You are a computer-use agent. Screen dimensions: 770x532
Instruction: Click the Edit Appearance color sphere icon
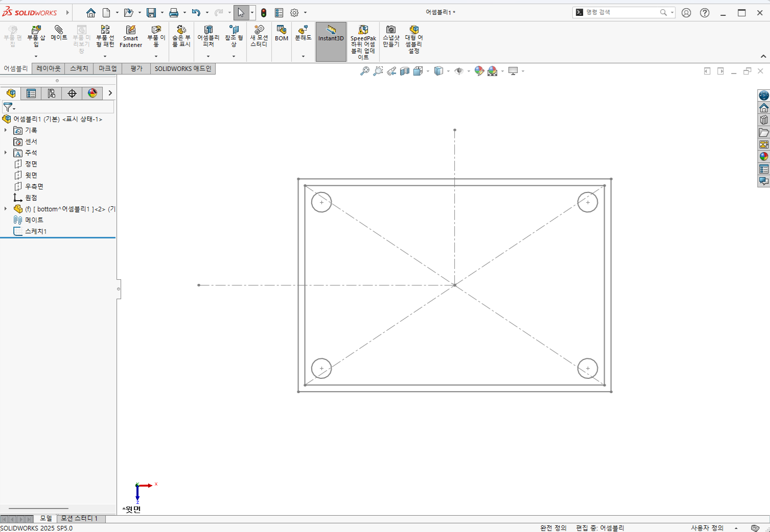point(479,71)
